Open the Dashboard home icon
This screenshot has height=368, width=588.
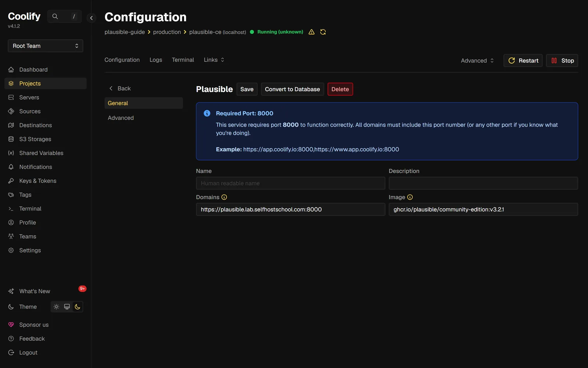11,70
